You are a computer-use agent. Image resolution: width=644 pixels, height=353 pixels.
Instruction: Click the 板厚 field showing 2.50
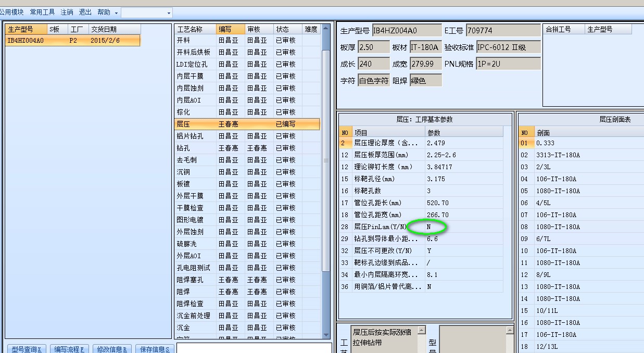pos(373,47)
